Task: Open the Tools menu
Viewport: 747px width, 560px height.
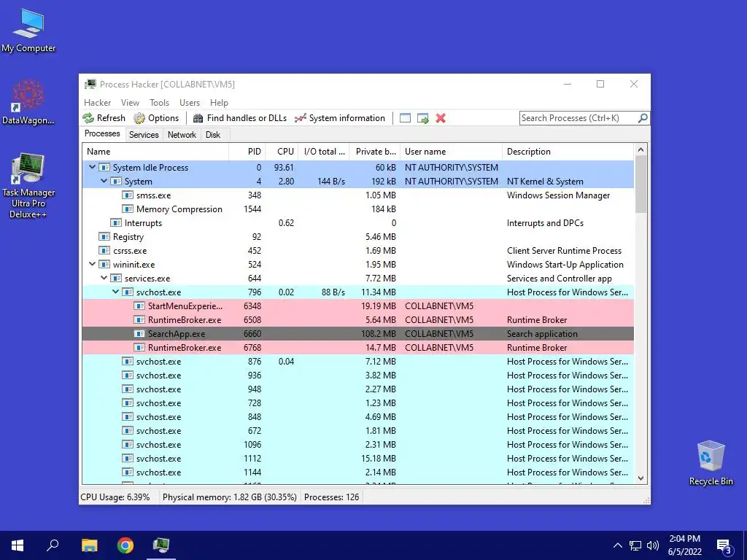Action: [159, 102]
